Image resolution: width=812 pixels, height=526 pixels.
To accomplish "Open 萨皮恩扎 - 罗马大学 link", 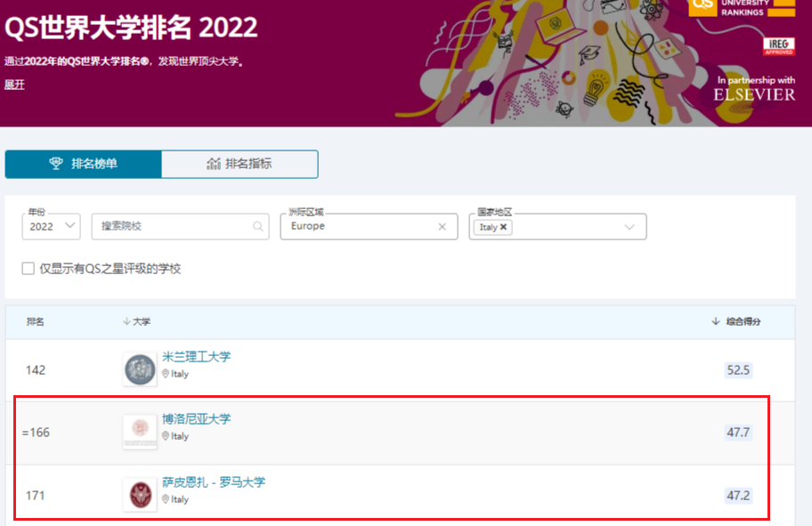I will tap(214, 482).
